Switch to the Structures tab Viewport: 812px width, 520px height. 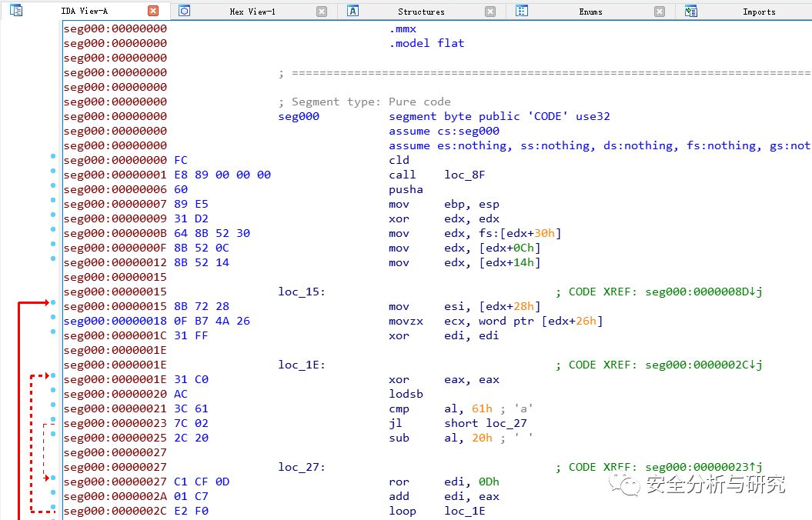point(421,12)
